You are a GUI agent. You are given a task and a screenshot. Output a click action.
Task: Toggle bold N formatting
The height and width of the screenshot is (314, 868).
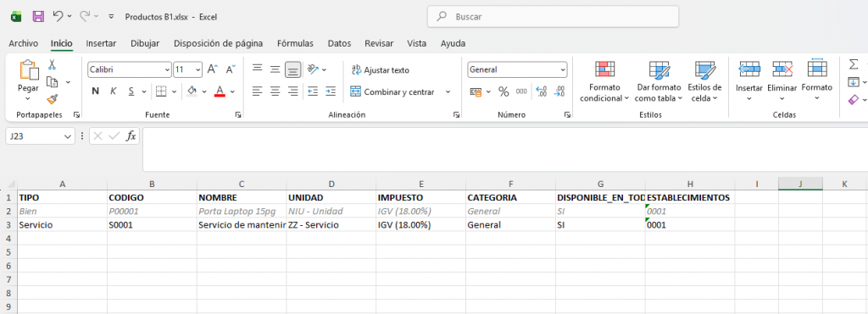[95, 91]
